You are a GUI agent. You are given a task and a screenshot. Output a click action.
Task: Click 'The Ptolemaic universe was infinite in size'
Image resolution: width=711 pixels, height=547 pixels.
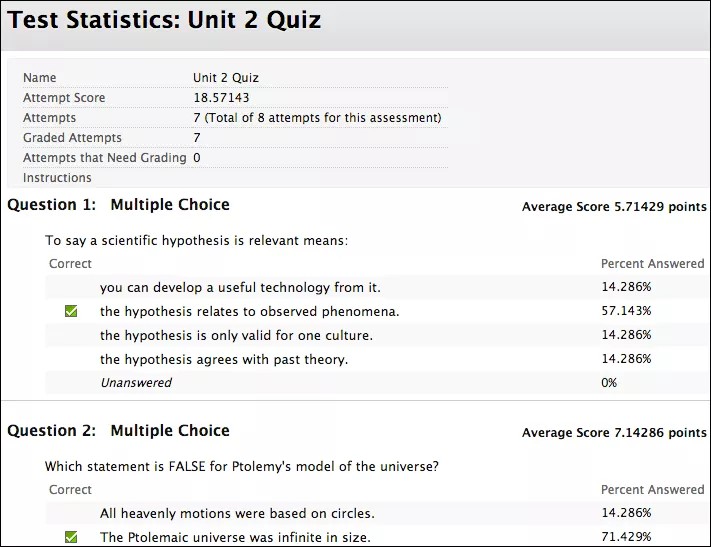[235, 537]
